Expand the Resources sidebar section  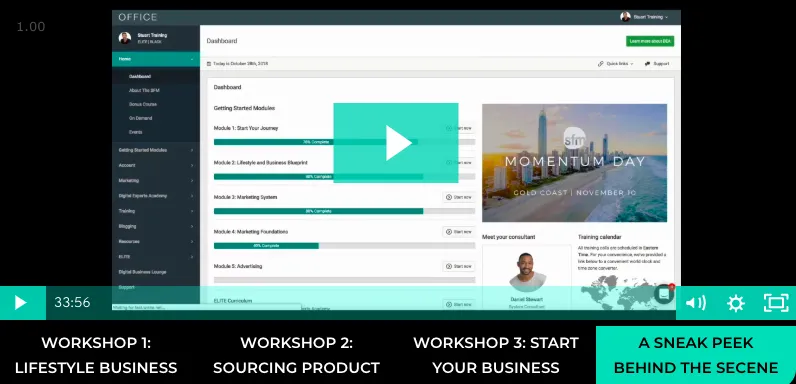[156, 242]
